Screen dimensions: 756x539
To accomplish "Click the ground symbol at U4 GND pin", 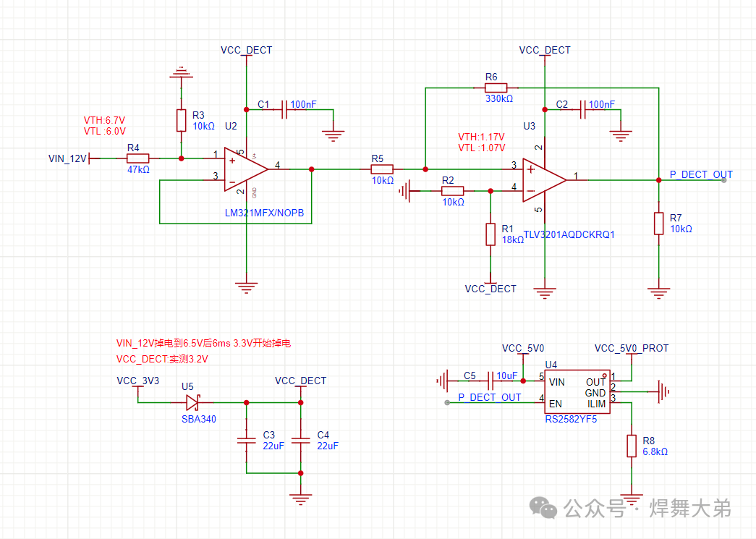I will pyautogui.click(x=664, y=391).
